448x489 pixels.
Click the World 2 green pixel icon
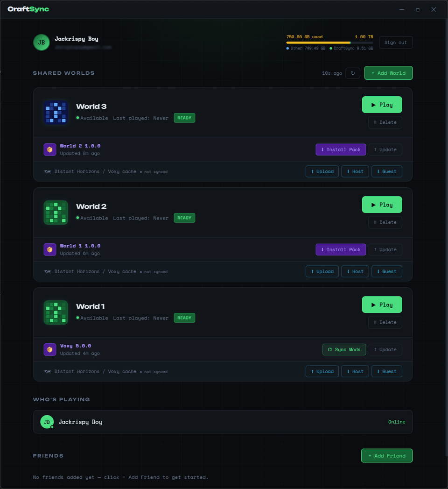coord(56,213)
